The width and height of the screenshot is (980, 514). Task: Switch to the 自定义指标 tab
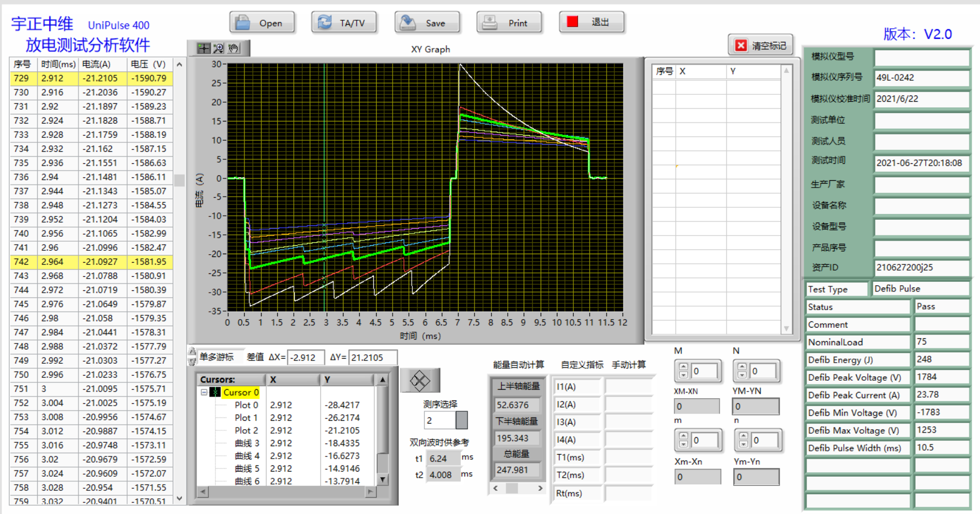tap(582, 365)
